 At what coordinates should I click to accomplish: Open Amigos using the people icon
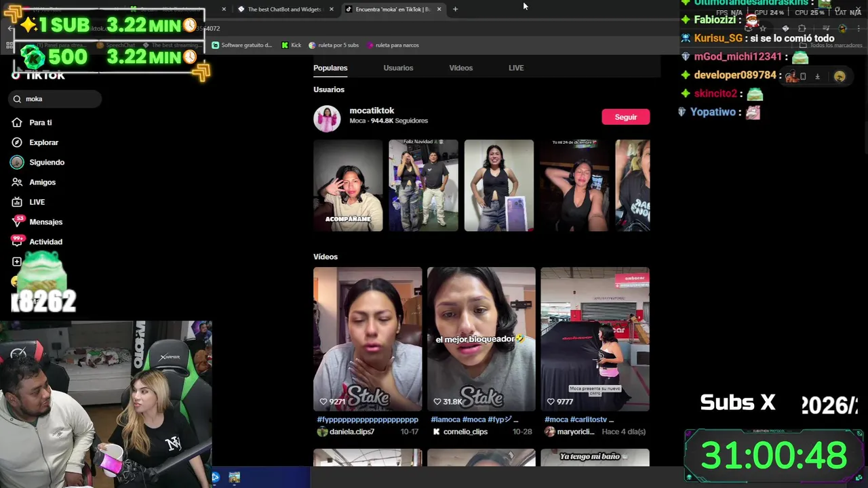(x=17, y=182)
